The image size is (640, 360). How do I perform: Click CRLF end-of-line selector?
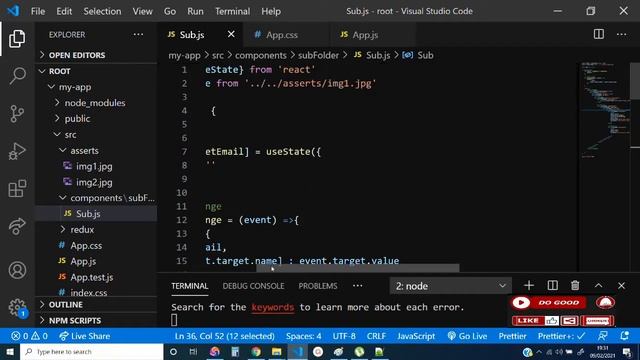(x=376, y=336)
